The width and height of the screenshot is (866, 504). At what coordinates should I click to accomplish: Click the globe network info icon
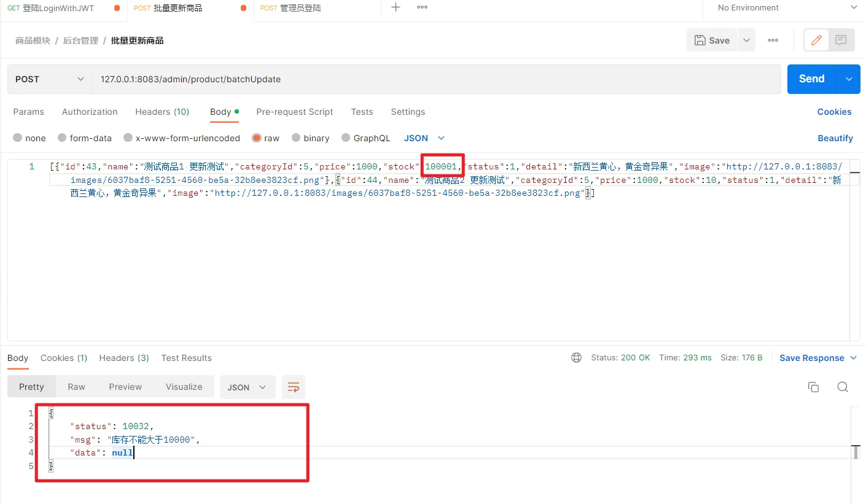(x=576, y=358)
